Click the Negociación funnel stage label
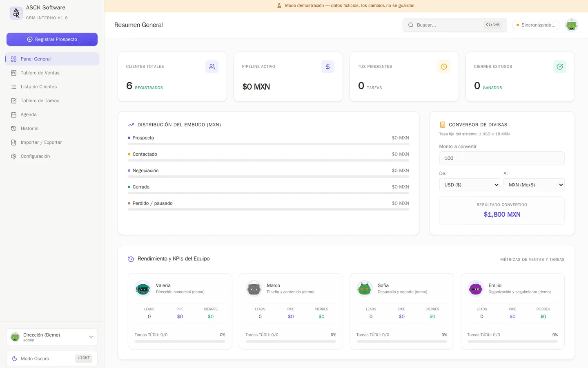 point(145,171)
